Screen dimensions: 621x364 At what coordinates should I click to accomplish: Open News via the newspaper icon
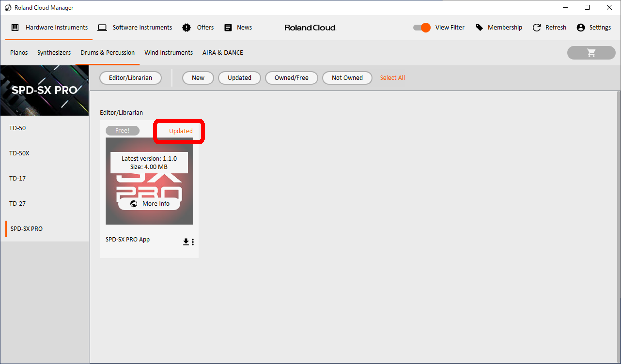tap(228, 28)
